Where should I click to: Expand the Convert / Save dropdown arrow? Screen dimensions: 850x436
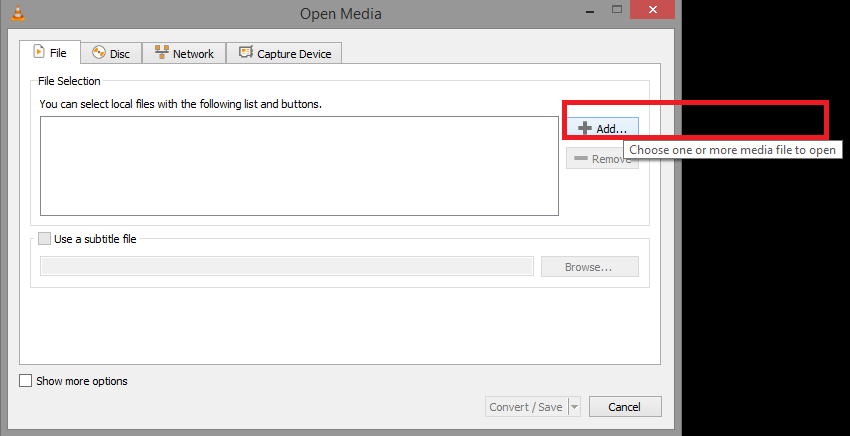[574, 407]
